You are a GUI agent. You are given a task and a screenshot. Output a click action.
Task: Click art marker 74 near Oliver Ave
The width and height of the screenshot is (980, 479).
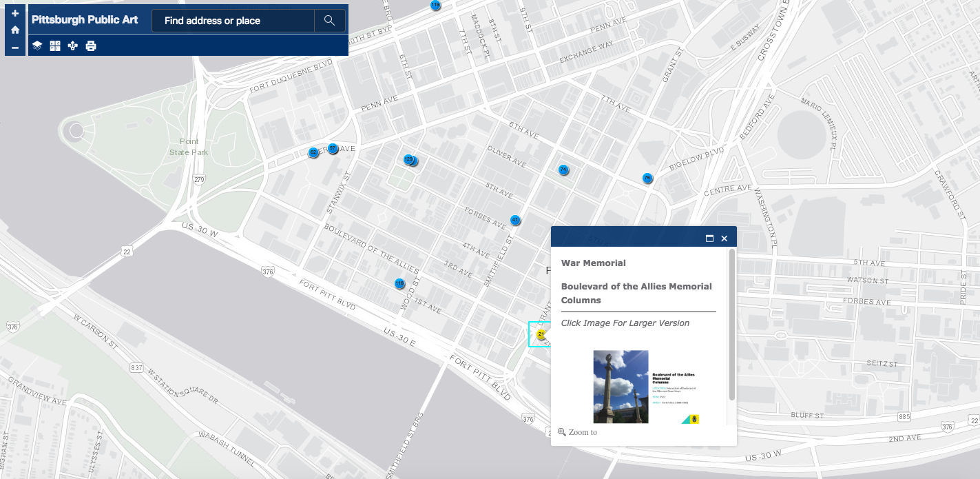[x=563, y=170]
